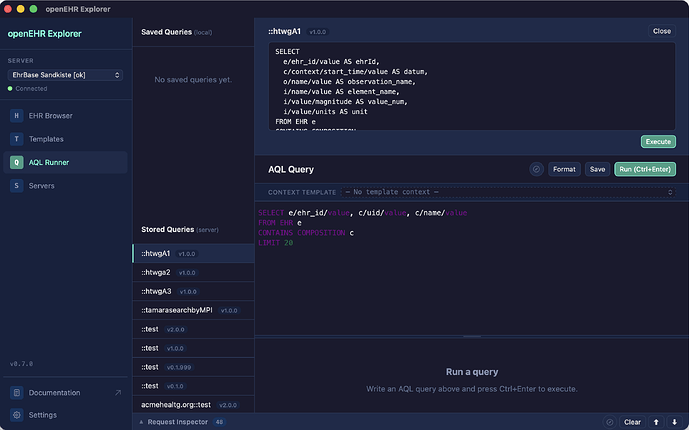Click the stored query preview code box
Screen dimensions: 689x430
tap(471, 86)
